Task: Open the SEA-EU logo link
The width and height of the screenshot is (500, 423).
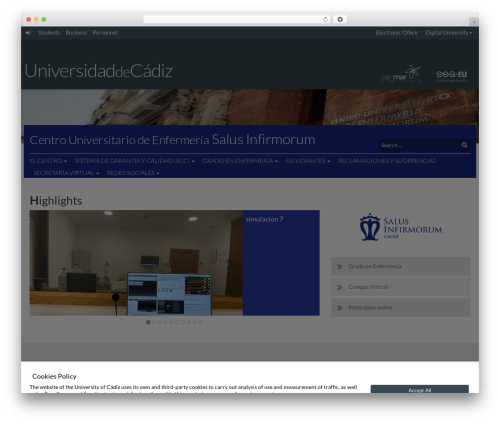Action: 451,75
